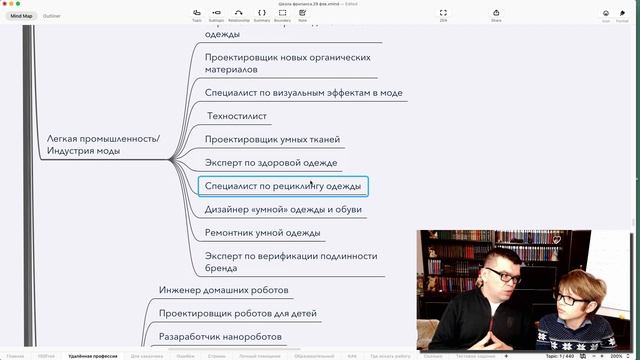Open the first sheet tab Главная
640x360 pixels.
tap(15, 356)
